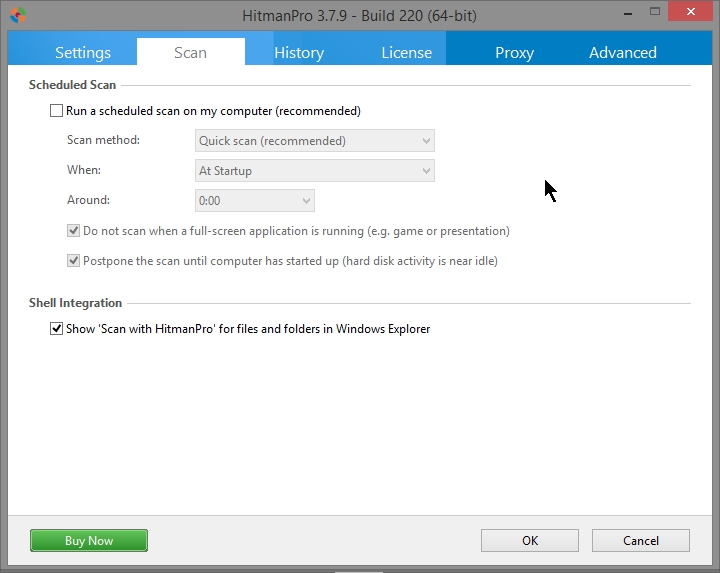Toggle do not scan during full-screen application
Viewport: 720px width, 573px height.
(x=73, y=230)
